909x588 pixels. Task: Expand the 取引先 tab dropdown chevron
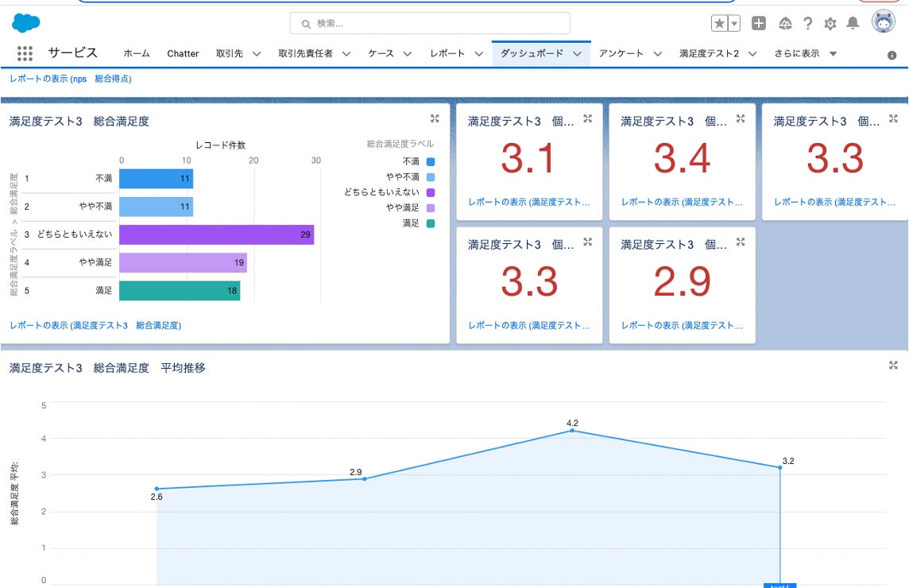[x=257, y=54]
